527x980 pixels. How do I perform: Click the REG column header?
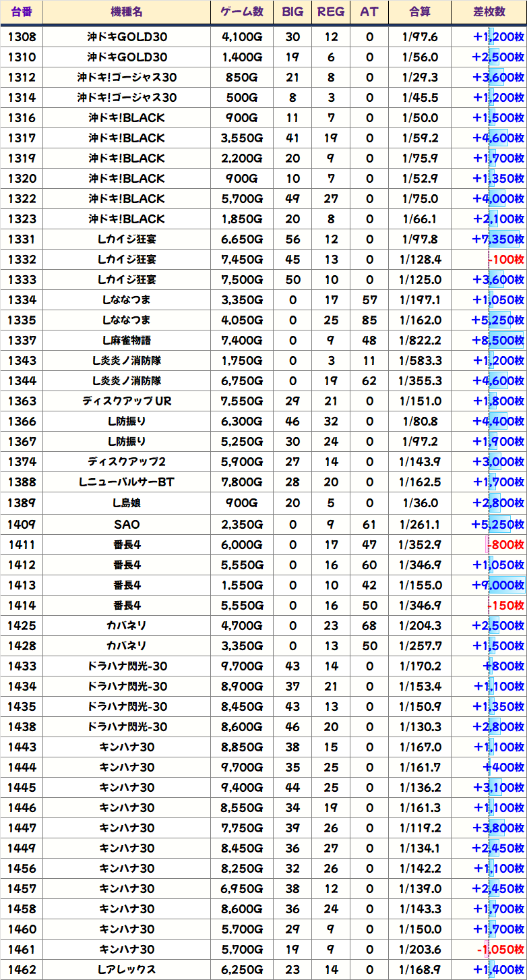coord(331,12)
